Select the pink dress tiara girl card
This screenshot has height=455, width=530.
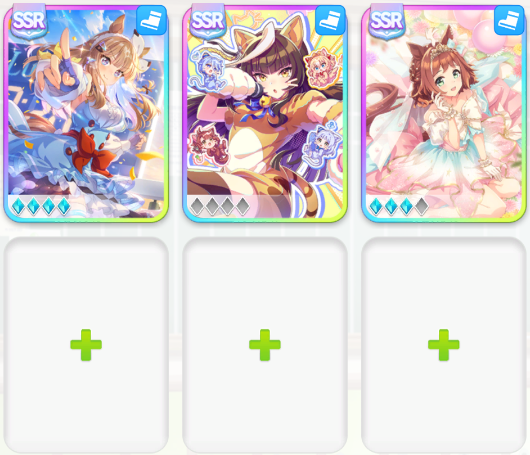tap(443, 114)
